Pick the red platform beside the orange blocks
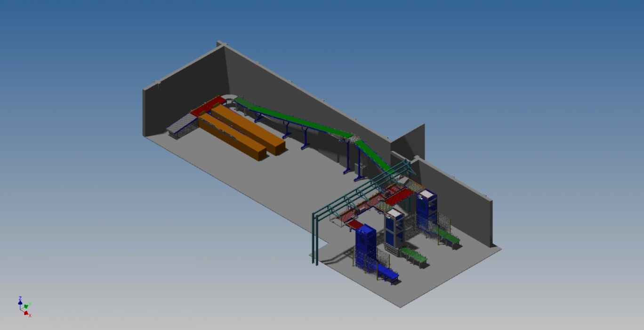The width and height of the screenshot is (644, 330). point(207,106)
